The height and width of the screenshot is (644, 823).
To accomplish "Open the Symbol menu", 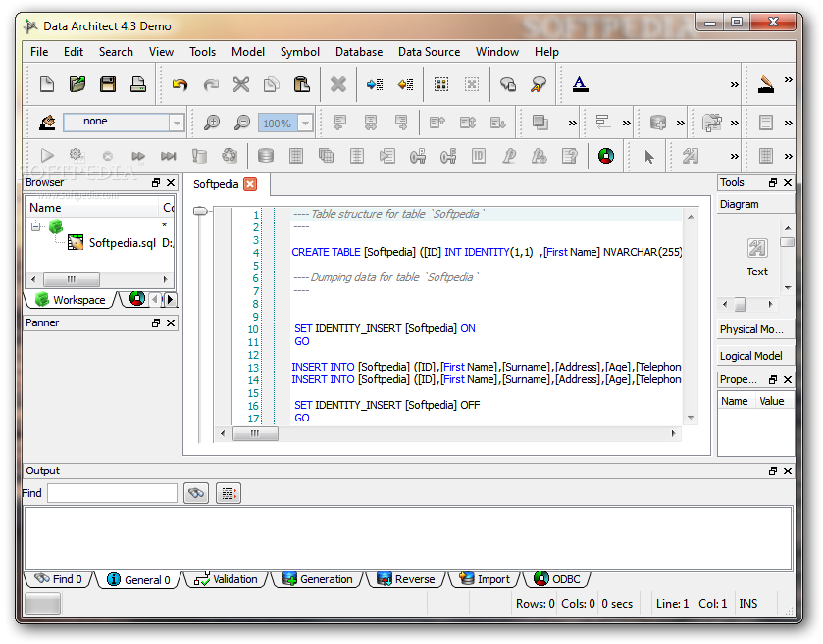I will click(x=300, y=52).
